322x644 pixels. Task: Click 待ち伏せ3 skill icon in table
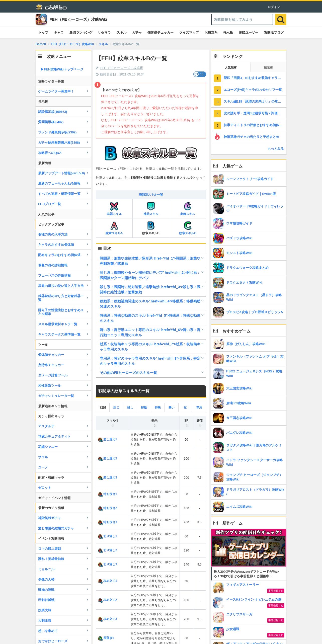point(100,522)
